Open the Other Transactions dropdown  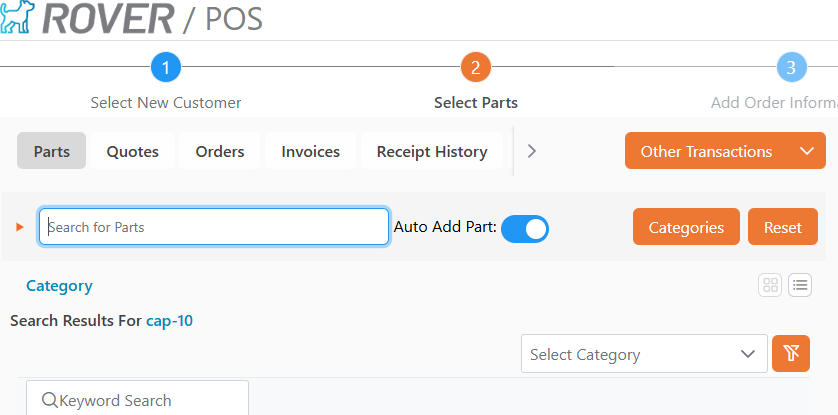point(725,151)
